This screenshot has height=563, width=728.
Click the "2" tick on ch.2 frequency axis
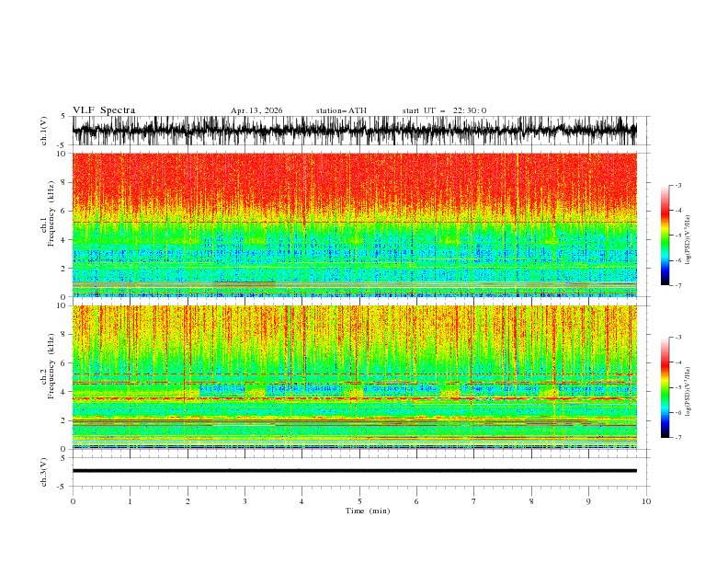[x=63, y=420]
